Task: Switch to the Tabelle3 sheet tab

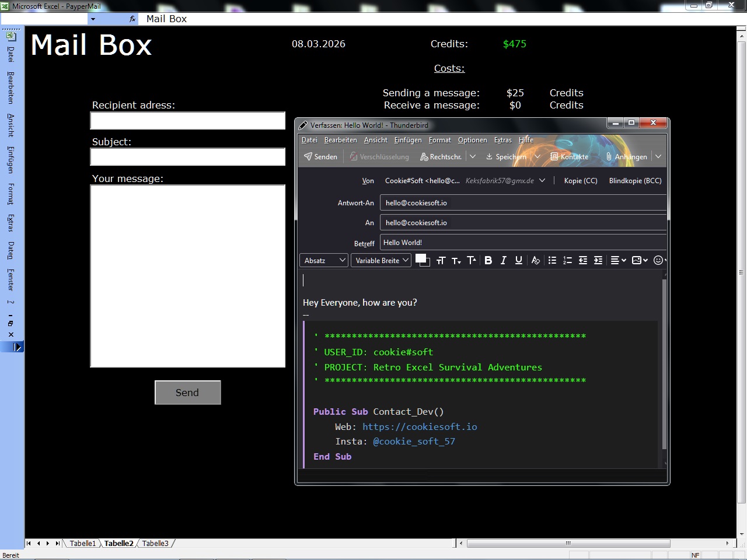Action: [x=155, y=544]
